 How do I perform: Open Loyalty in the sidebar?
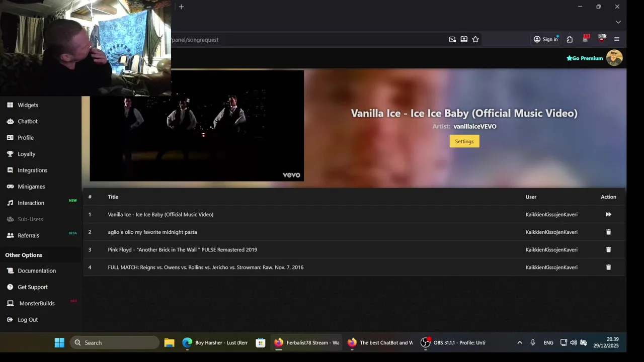coord(27,154)
